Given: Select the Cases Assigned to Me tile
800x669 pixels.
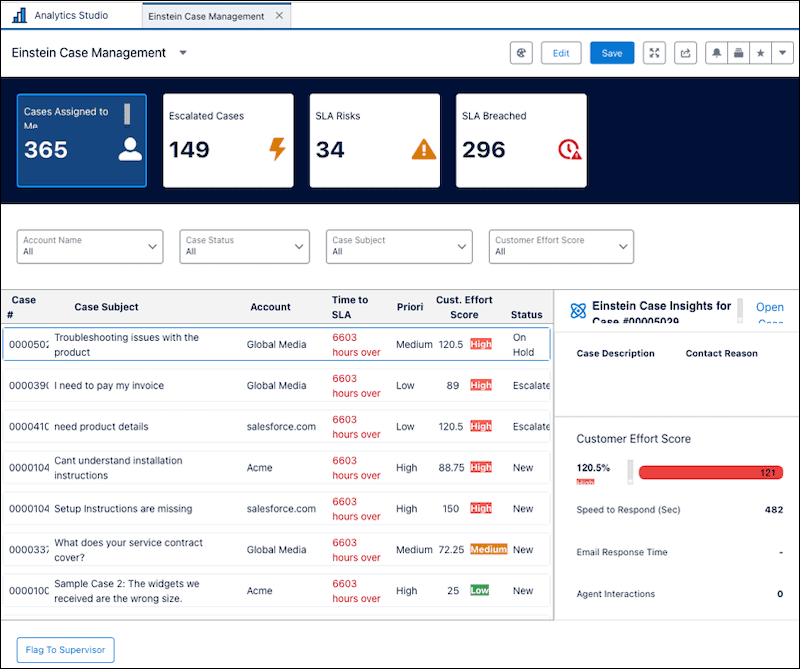Looking at the screenshot, I should 82,140.
